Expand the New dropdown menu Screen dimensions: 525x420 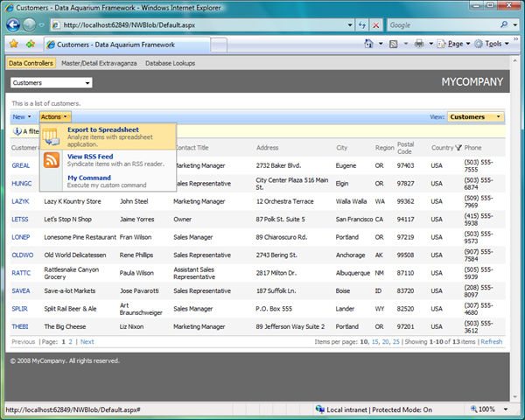22,117
